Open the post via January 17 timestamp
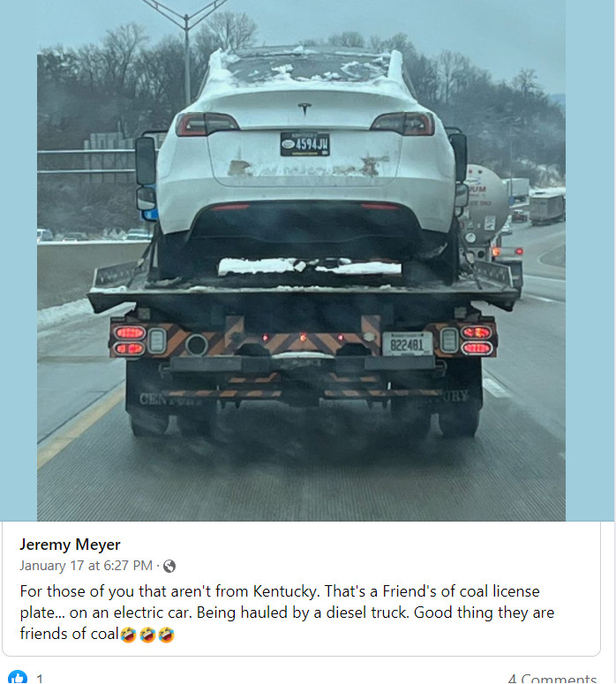The image size is (616, 684). tap(86, 566)
